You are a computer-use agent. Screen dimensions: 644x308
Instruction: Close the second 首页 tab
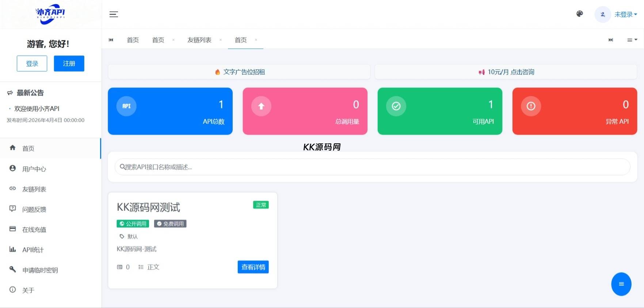174,40
